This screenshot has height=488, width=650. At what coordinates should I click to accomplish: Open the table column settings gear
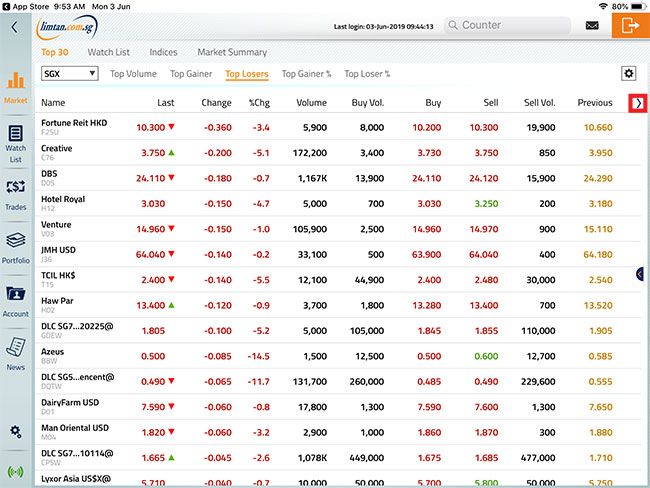(x=628, y=74)
